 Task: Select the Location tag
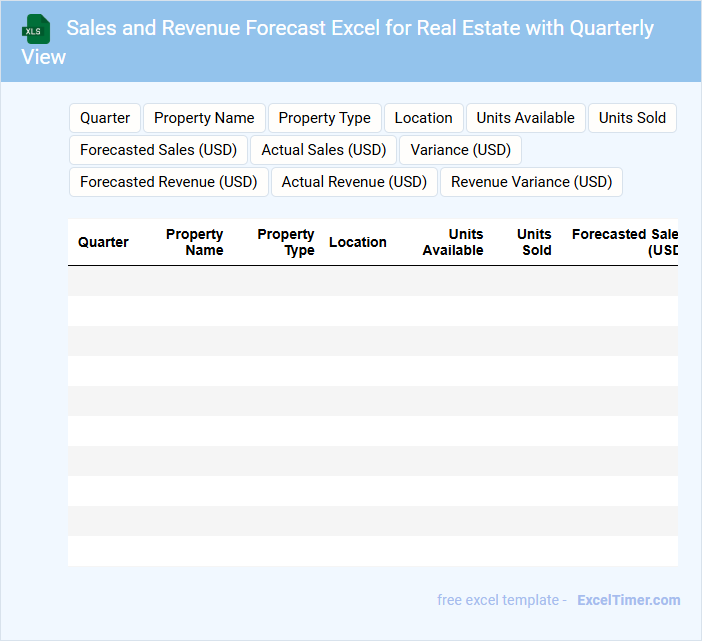click(x=423, y=118)
